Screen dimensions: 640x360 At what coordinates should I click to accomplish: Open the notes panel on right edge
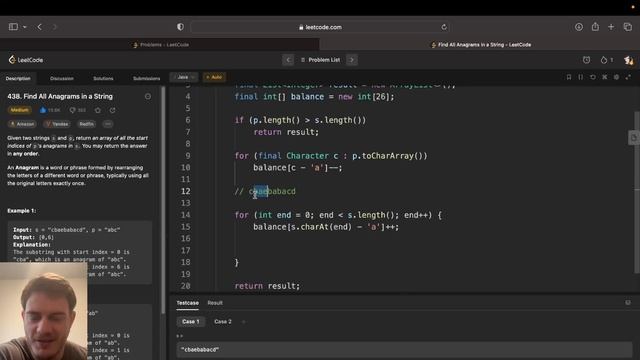coord(633,138)
